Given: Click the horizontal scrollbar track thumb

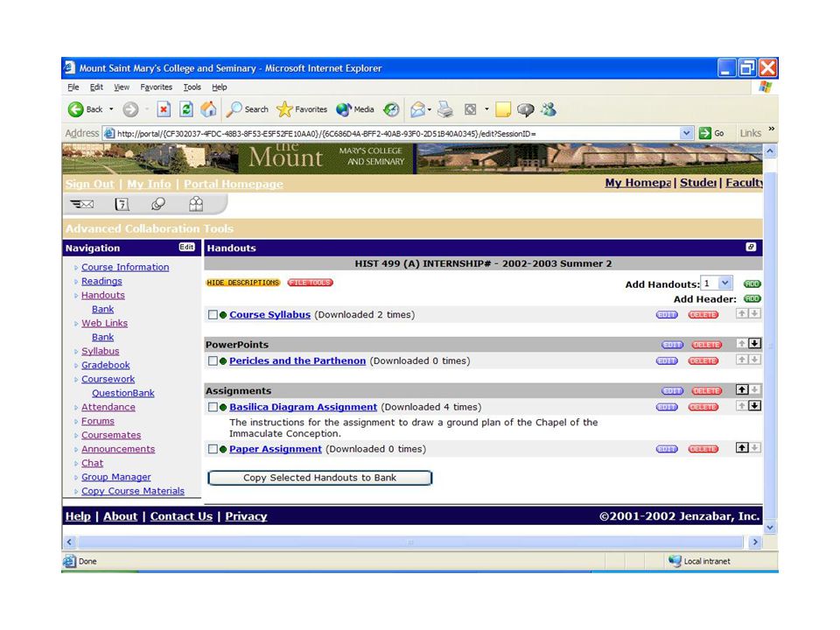Looking at the screenshot, I should (409, 542).
